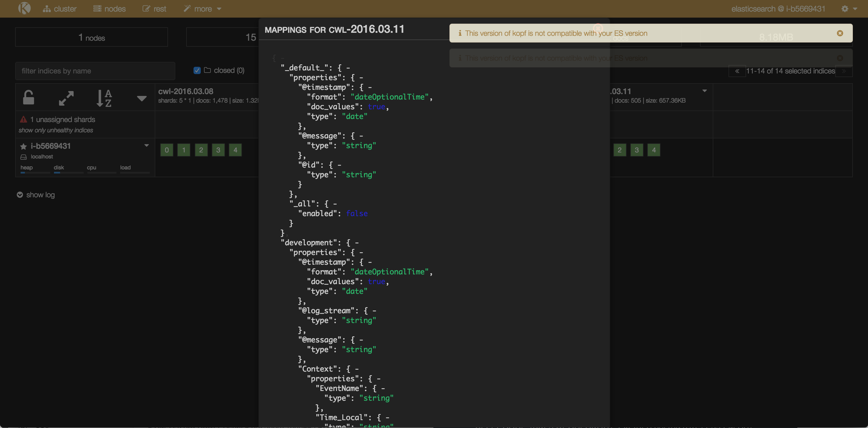Viewport: 868px width, 428px height.
Task: Click the kopf logo icon
Action: tap(24, 8)
